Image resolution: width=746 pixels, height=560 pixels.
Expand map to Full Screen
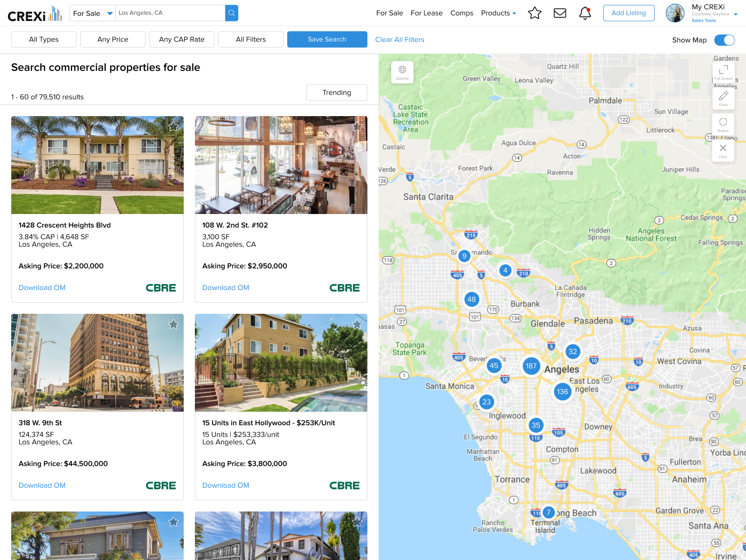point(723,72)
